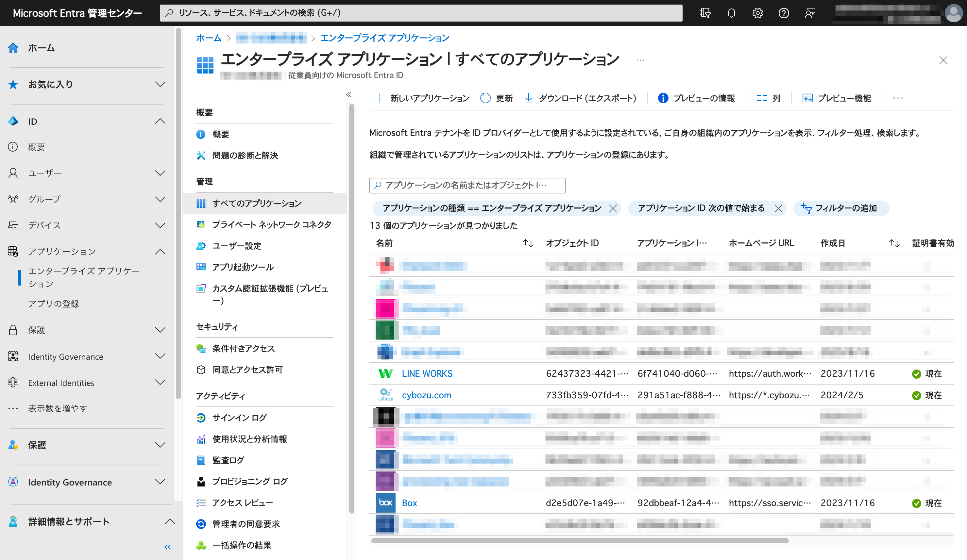The height and width of the screenshot is (560, 967).
Task: Expand the ユーザー section in sidebar
Action: tap(160, 173)
